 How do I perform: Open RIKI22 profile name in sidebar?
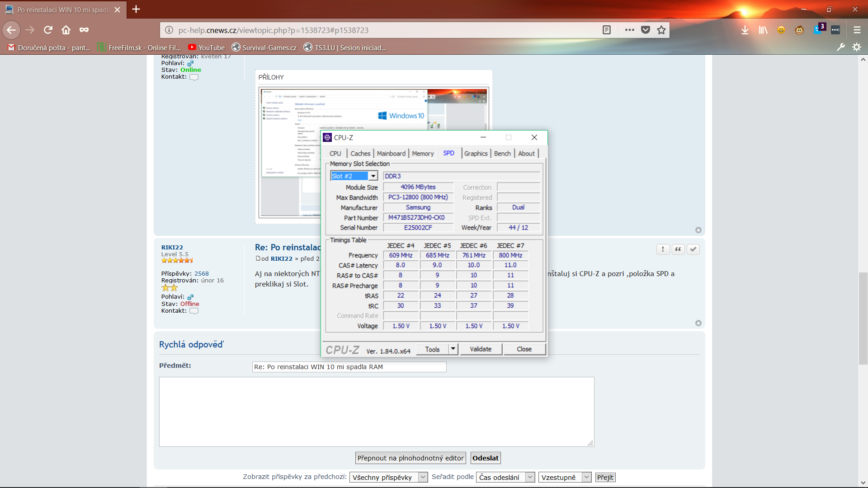coord(172,247)
